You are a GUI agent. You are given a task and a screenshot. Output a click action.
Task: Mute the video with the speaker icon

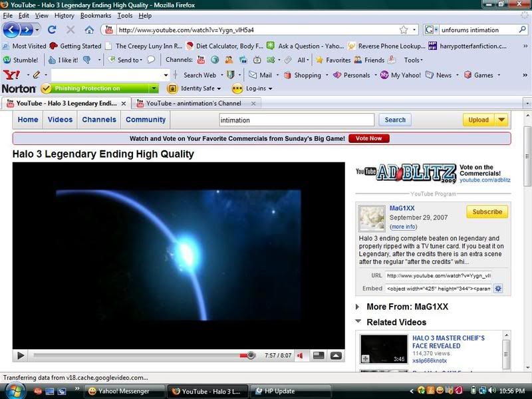pyautogui.click(x=301, y=356)
